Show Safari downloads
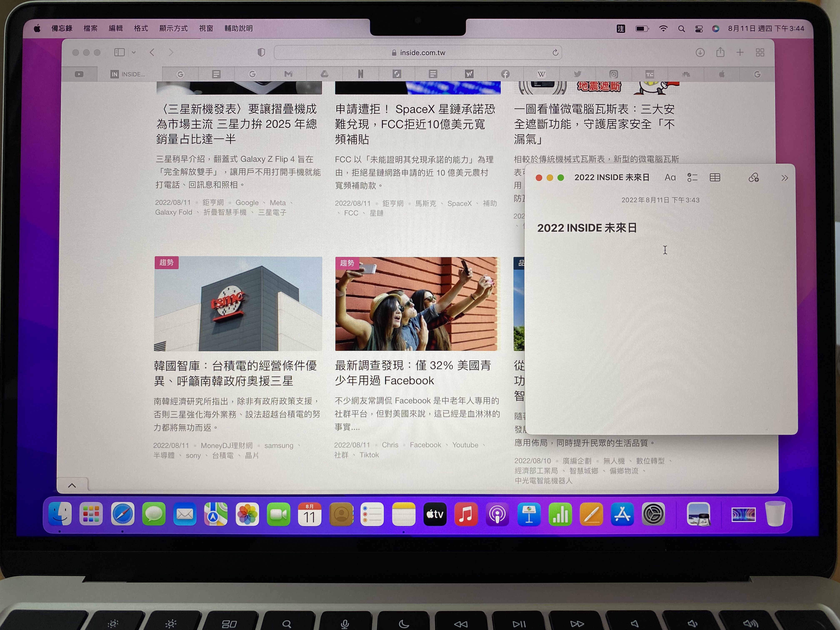The height and width of the screenshot is (630, 840). pyautogui.click(x=700, y=52)
